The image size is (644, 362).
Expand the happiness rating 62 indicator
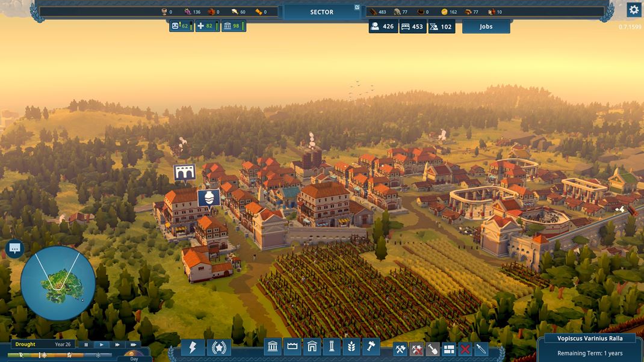[x=181, y=26]
